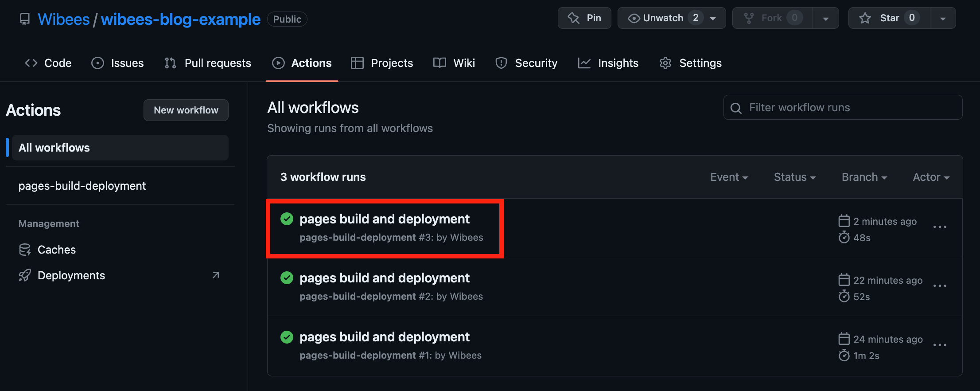Expand the Unwatch dropdown arrow

[713, 19]
